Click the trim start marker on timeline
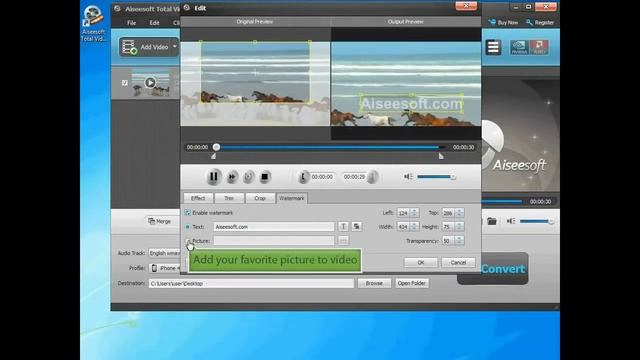640x360 pixels. 213,156
